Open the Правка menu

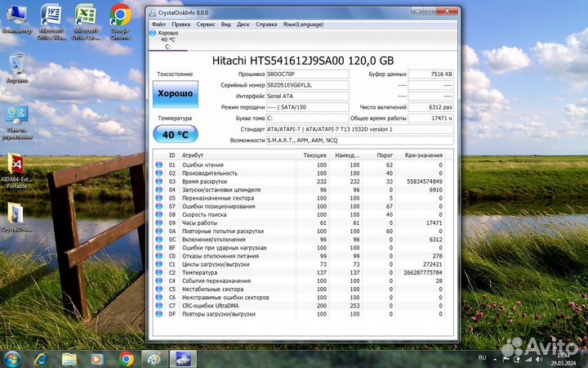pos(180,25)
